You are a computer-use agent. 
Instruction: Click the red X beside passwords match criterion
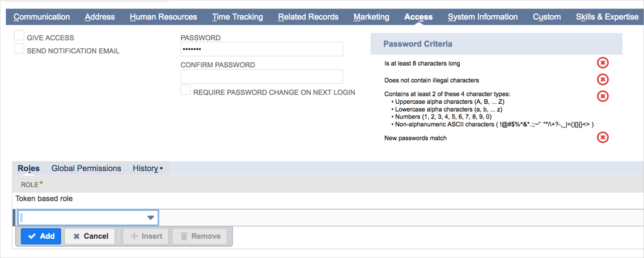point(603,137)
